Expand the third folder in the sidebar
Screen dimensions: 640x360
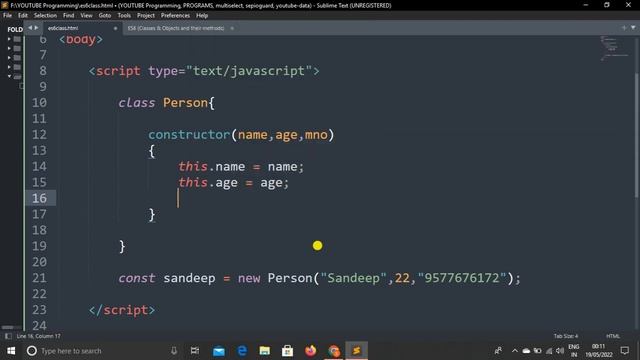[x=9, y=58]
